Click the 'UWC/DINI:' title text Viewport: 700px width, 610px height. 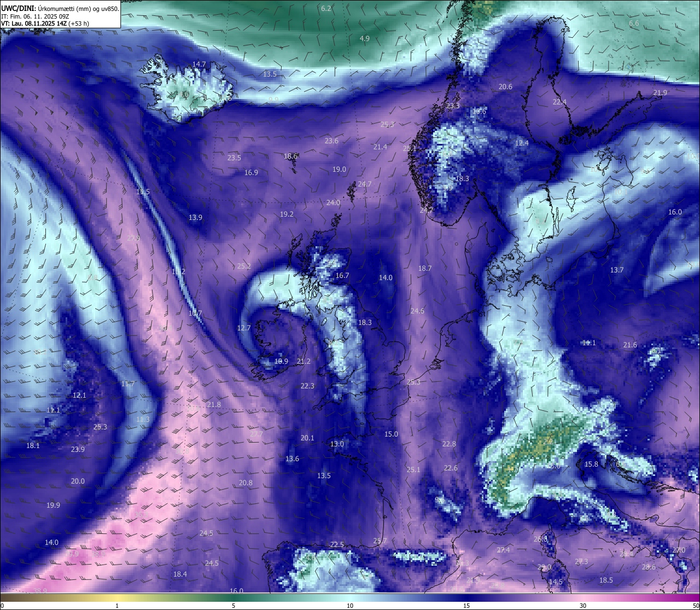(x=18, y=8)
